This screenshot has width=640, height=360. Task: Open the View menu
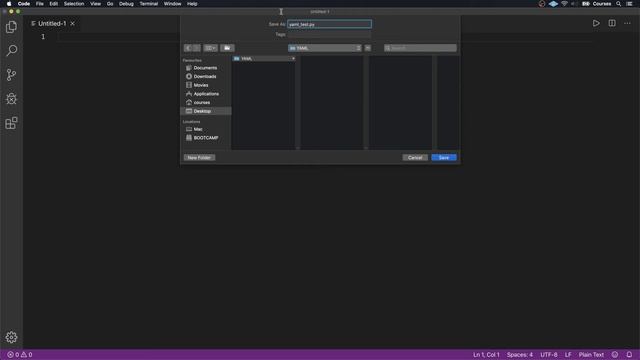click(96, 4)
